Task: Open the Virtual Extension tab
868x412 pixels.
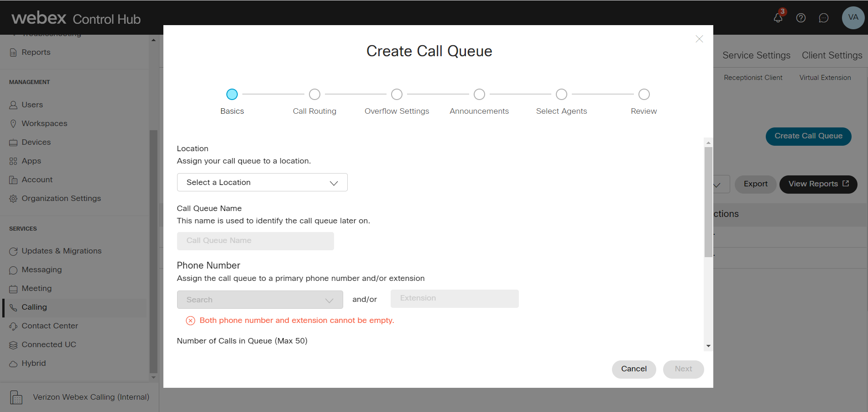Action: [825, 77]
